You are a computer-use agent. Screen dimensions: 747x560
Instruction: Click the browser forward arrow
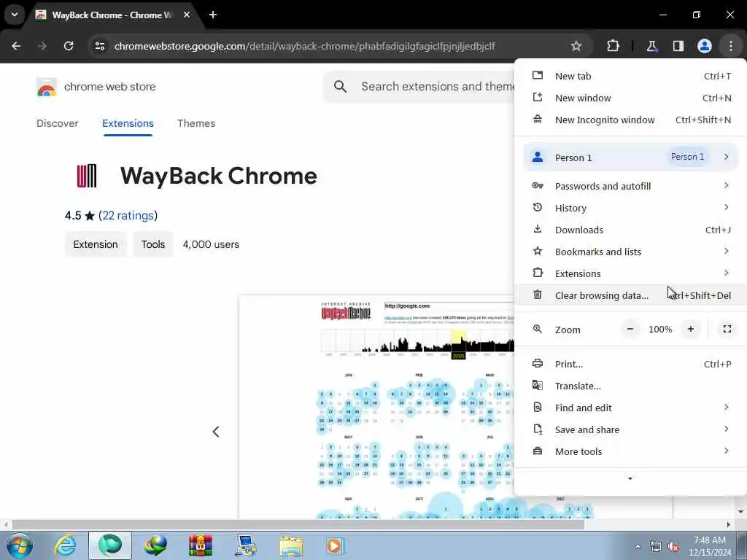pos(42,46)
